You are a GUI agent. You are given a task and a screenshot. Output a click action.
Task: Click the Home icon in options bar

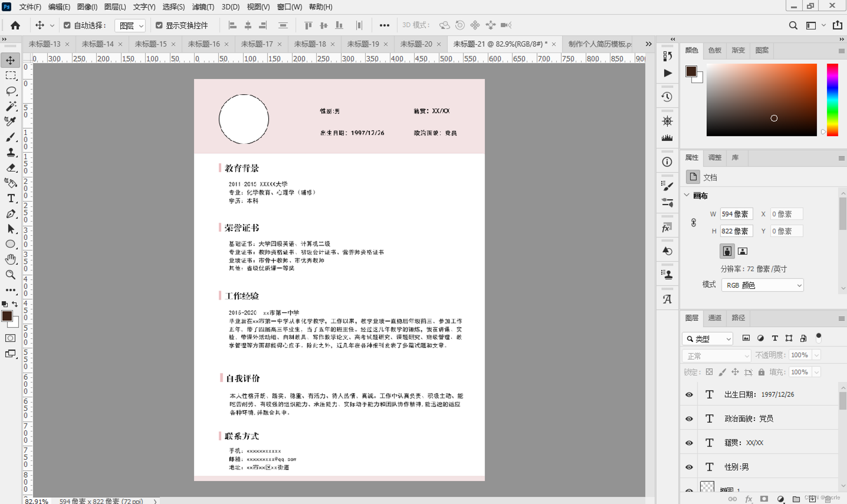tap(15, 25)
